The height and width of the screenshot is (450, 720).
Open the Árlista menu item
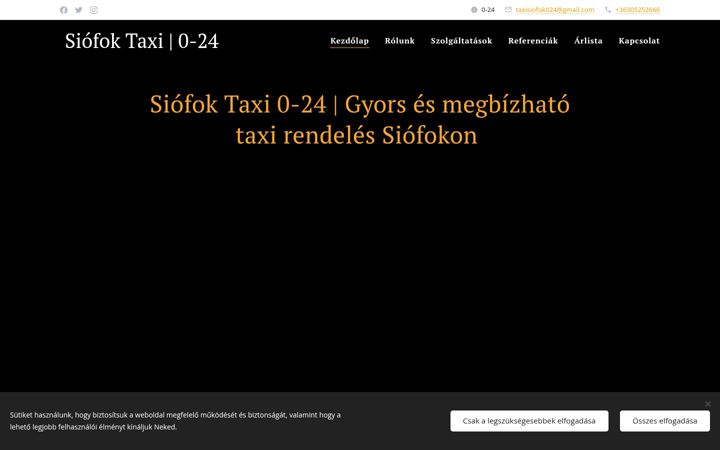point(588,41)
